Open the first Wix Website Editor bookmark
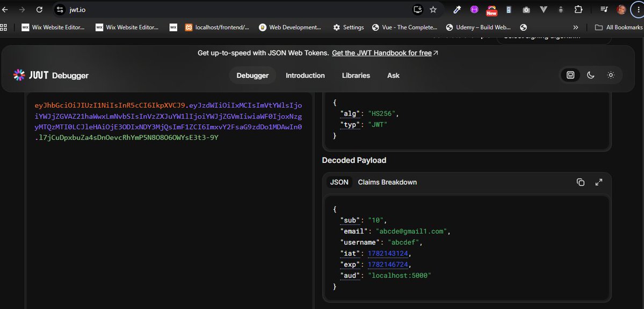 tap(53, 27)
